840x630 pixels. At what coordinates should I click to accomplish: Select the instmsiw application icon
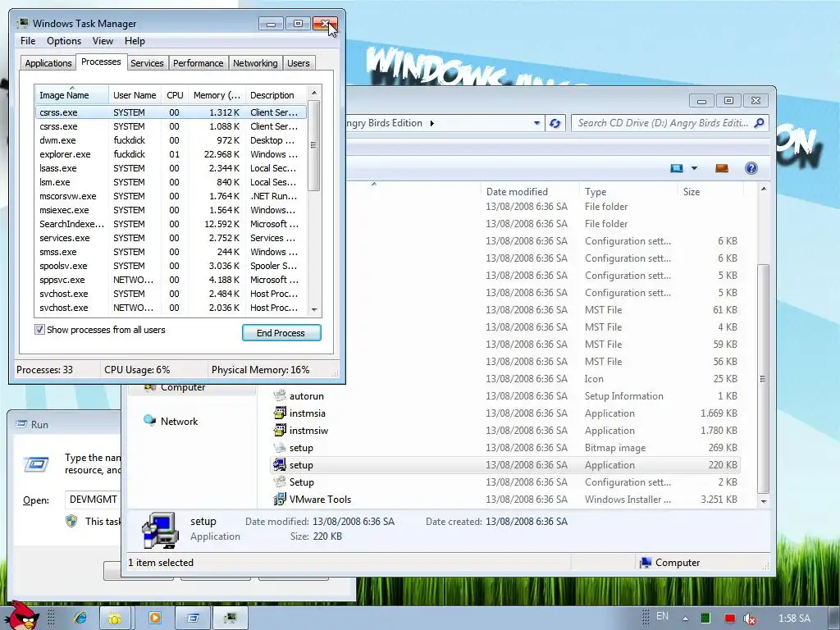(x=280, y=430)
